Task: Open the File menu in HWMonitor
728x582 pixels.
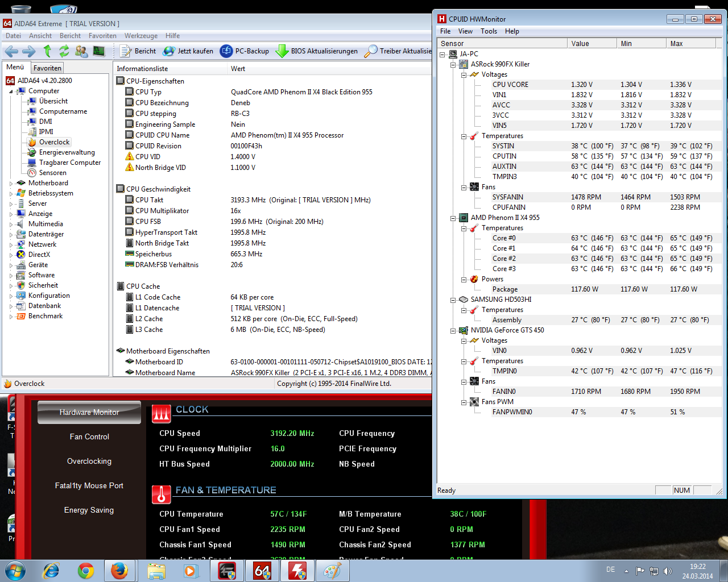Action: tap(445, 31)
